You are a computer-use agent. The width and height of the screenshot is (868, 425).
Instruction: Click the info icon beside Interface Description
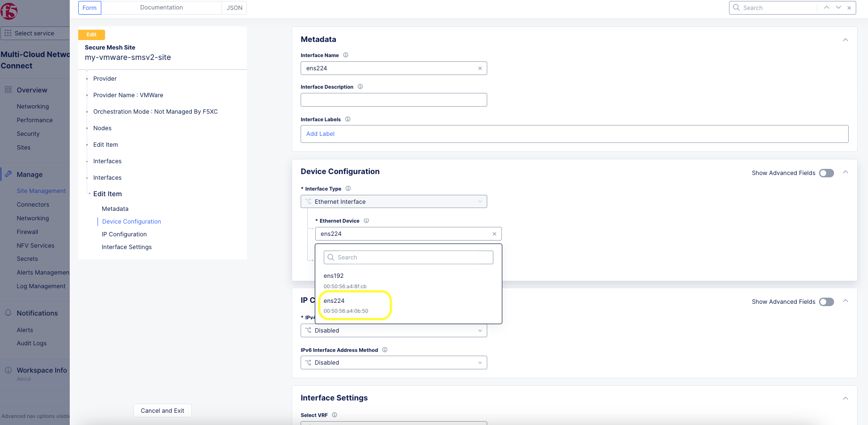(x=360, y=87)
